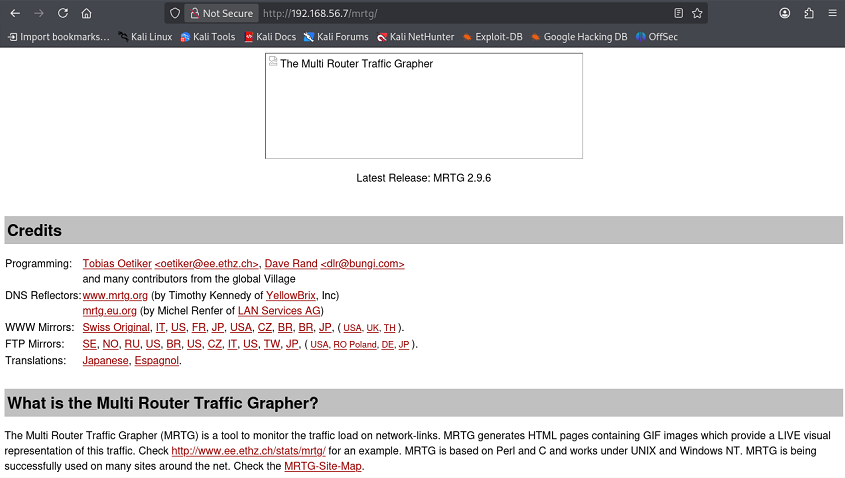Screen dimensions: 845x478
Task: Open the Google Hacking DB bookmark
Action: pos(579,37)
